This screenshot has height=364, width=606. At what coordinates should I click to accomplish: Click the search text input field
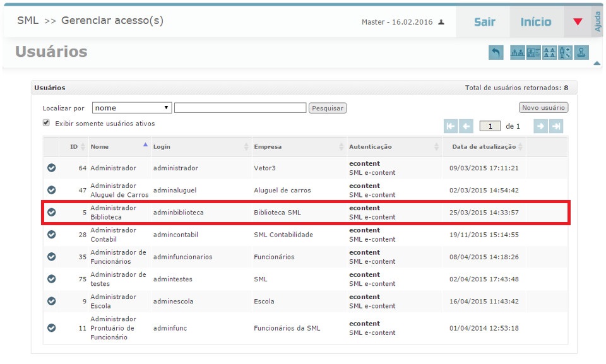click(240, 108)
